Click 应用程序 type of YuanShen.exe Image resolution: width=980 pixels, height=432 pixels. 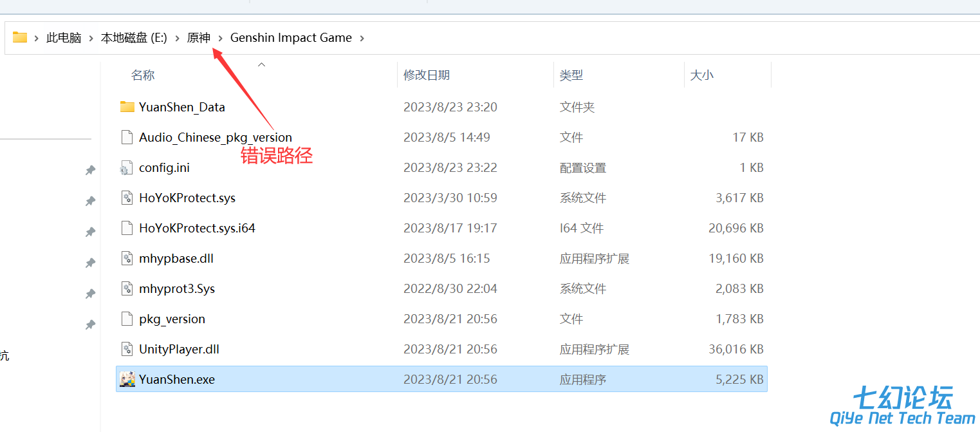tap(583, 380)
